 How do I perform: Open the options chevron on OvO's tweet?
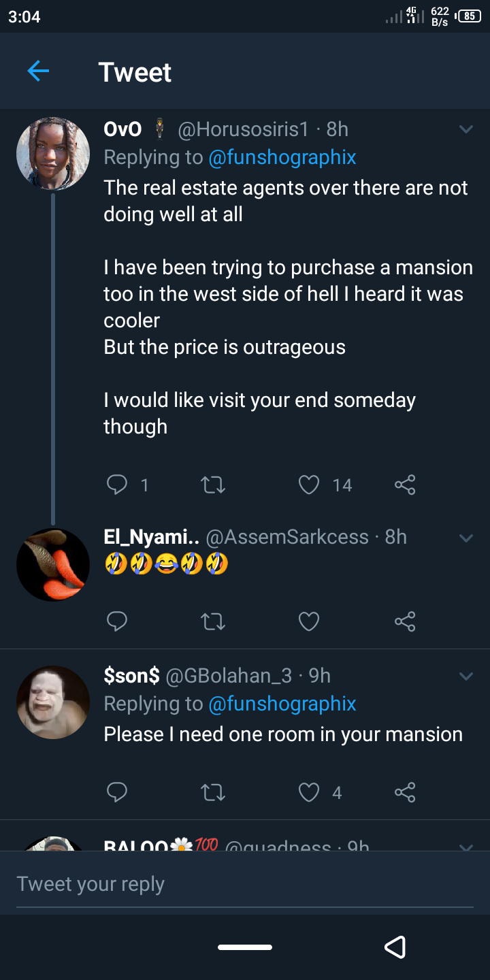click(466, 129)
